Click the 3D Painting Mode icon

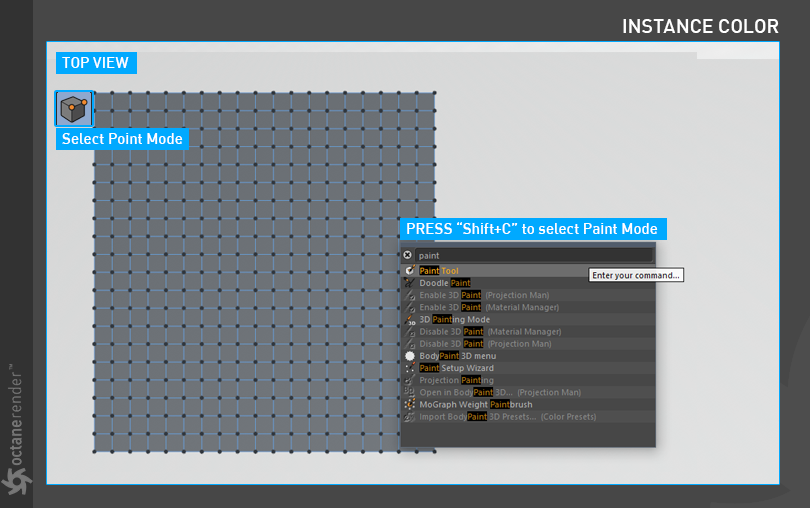[x=410, y=320]
